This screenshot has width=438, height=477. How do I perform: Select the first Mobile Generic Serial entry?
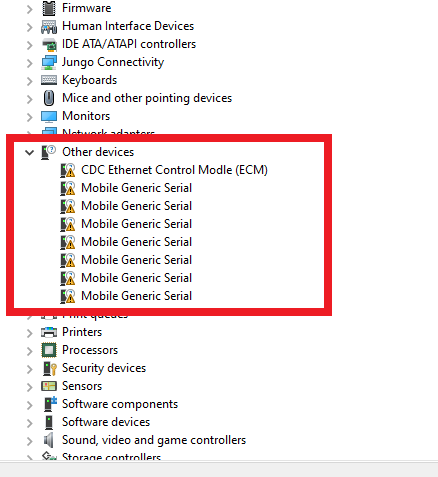coord(137,188)
